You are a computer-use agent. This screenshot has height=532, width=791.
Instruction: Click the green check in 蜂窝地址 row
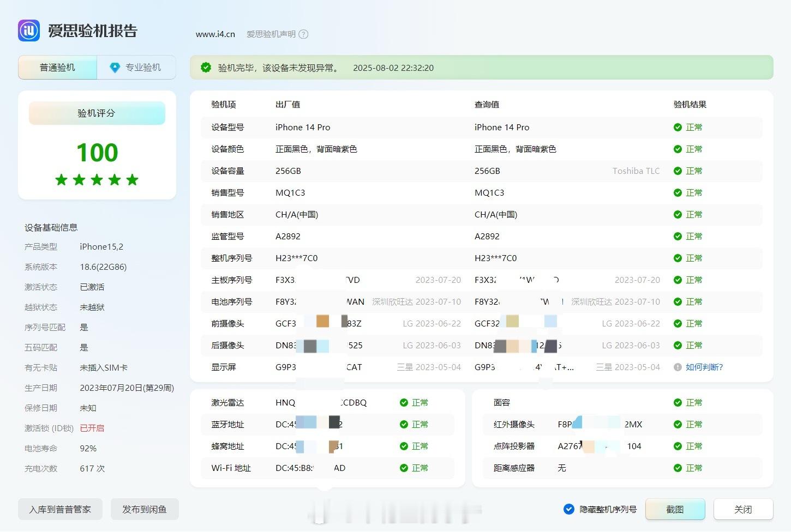click(x=404, y=446)
